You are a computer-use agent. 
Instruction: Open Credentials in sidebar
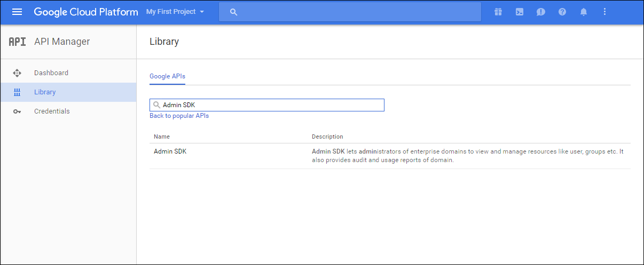point(52,111)
